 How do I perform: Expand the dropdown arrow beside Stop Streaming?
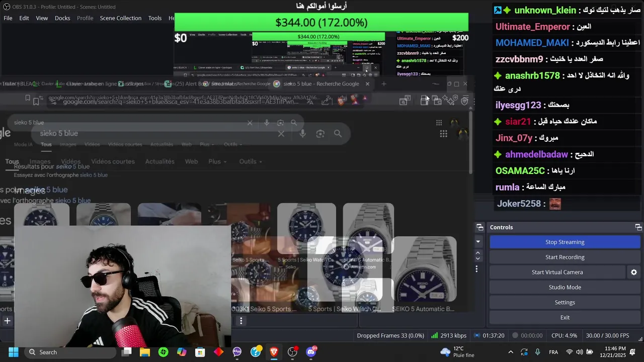(478, 242)
